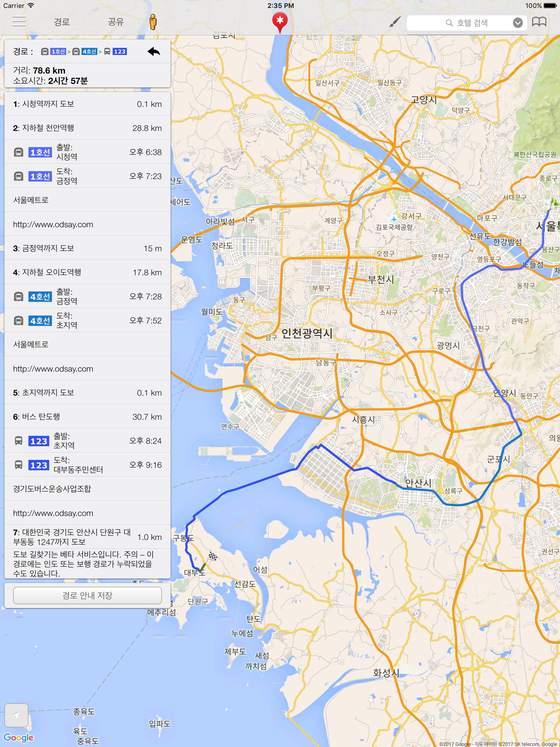The height and width of the screenshot is (747, 560).
Task: Open first odsay.com link
Action: [53, 224]
